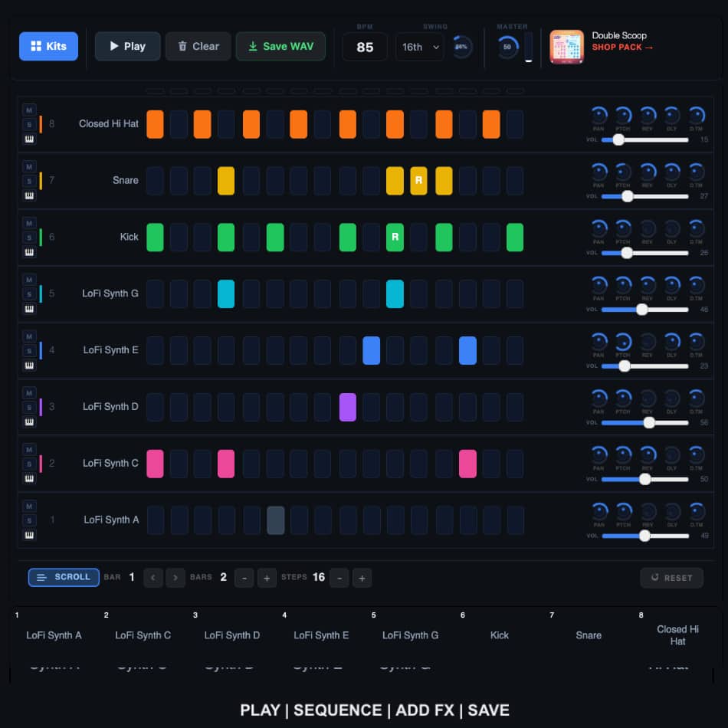Mute the LoFi Synth C track

coord(29,450)
